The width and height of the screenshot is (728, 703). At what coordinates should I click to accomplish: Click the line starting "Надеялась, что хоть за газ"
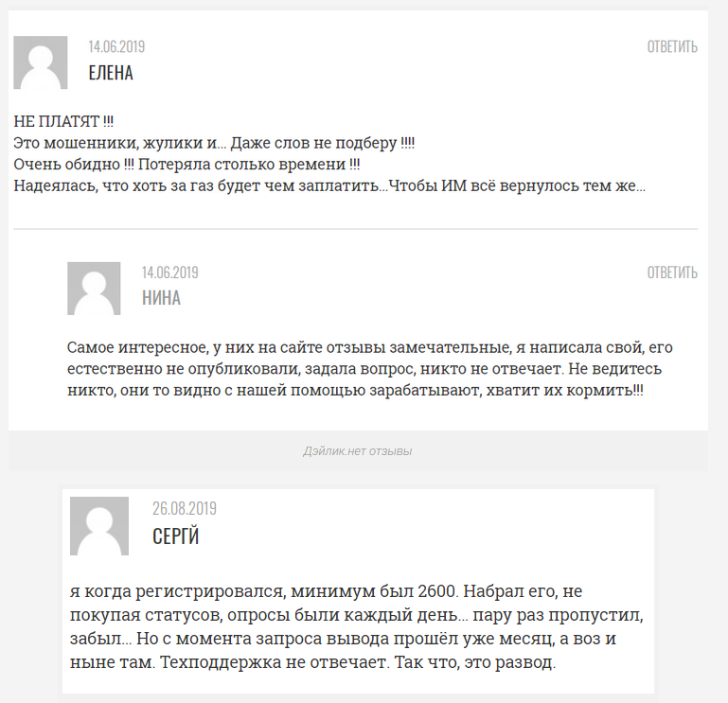tap(329, 186)
